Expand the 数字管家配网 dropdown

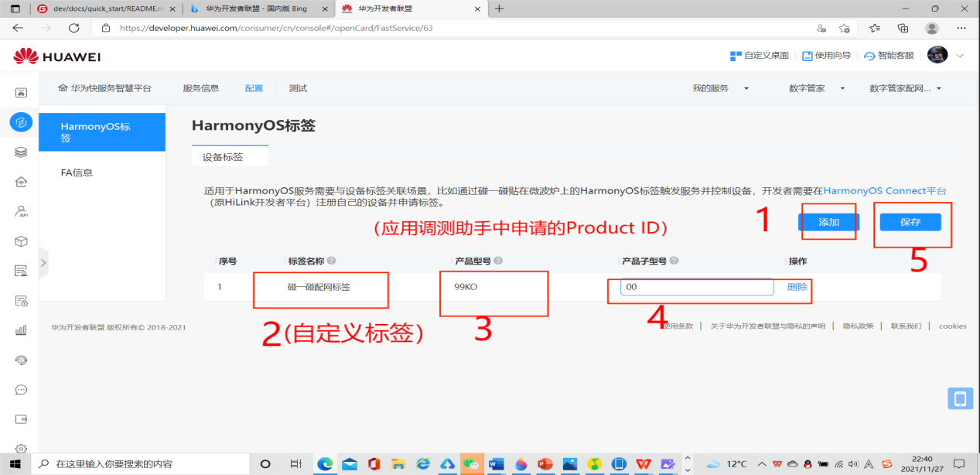939,89
